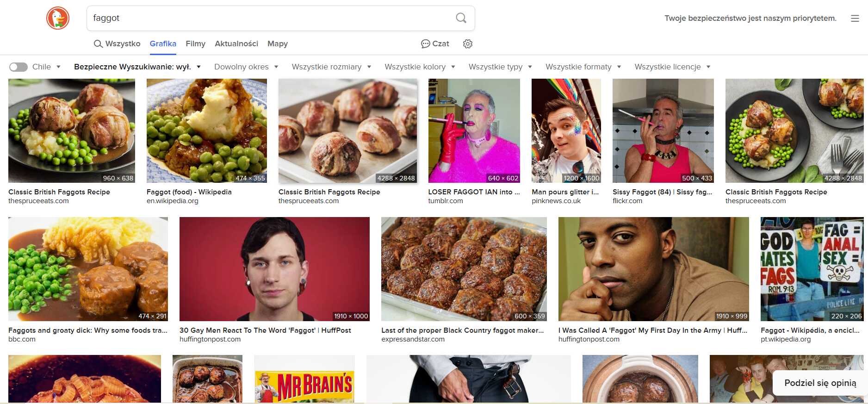
Task: Expand Wszystkie licencje license filter
Action: click(672, 67)
